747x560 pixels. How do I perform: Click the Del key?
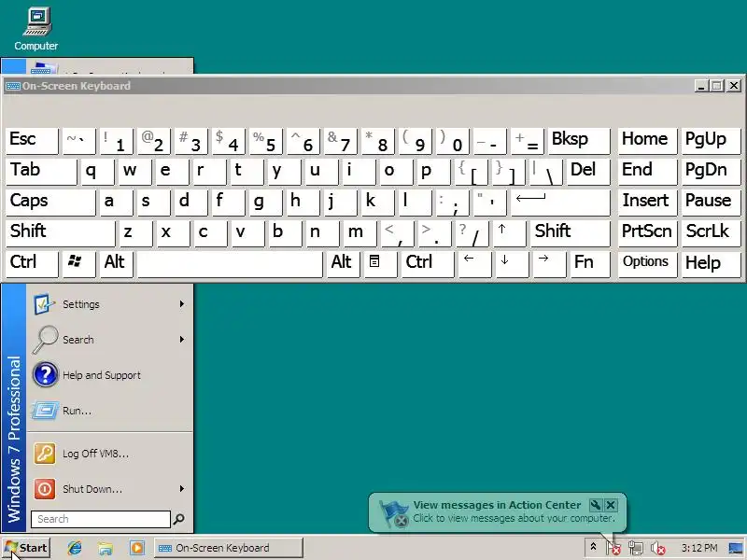588,172
